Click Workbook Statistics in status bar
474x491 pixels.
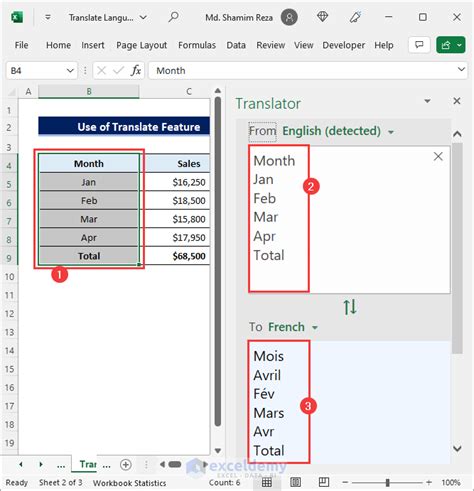[129, 483]
